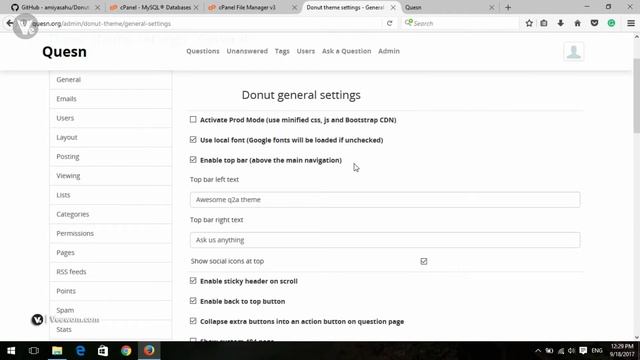Close the GitHub tab
This screenshot has width=640, height=360.
[97, 7]
